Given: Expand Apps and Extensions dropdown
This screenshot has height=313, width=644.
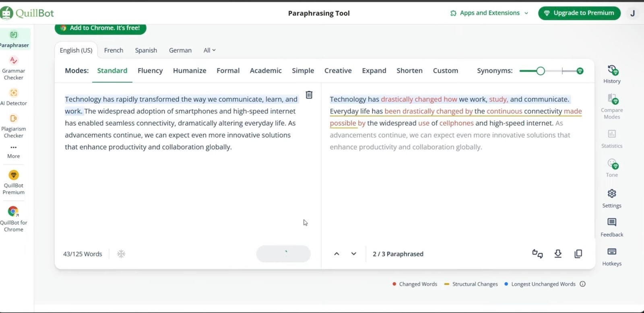Looking at the screenshot, I should pyautogui.click(x=489, y=13).
